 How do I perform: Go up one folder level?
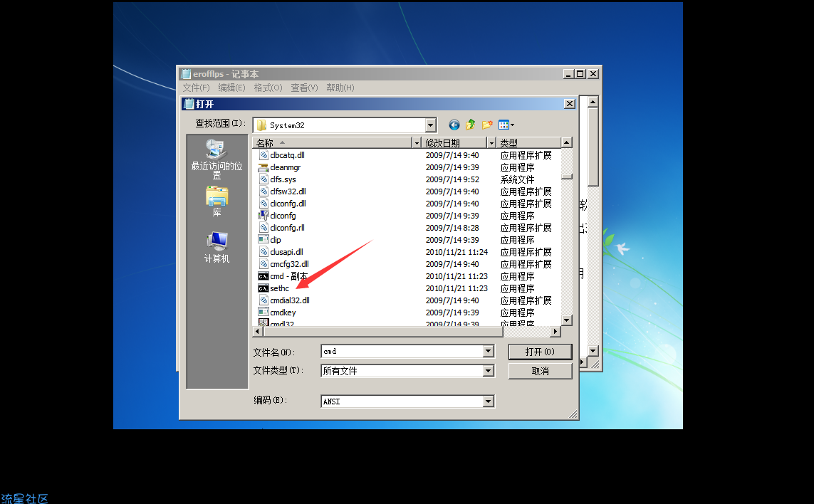470,125
